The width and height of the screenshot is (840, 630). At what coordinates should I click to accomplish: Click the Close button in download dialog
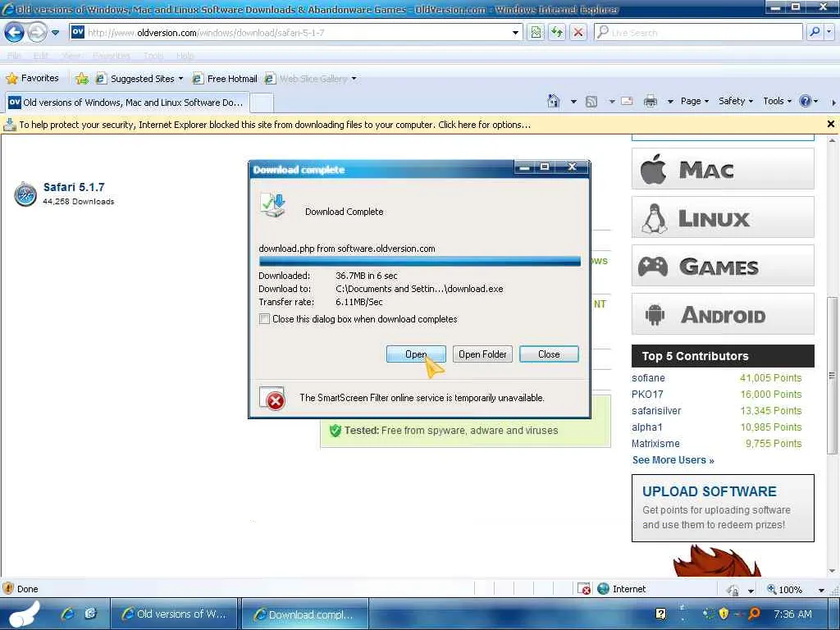tap(549, 354)
